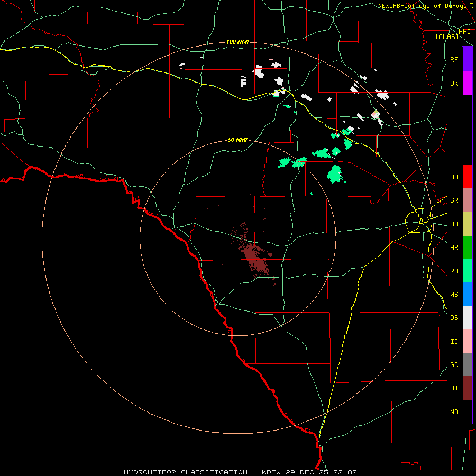476x476 pixels.
Task: Click the BD legend label
Action: (x=454, y=224)
